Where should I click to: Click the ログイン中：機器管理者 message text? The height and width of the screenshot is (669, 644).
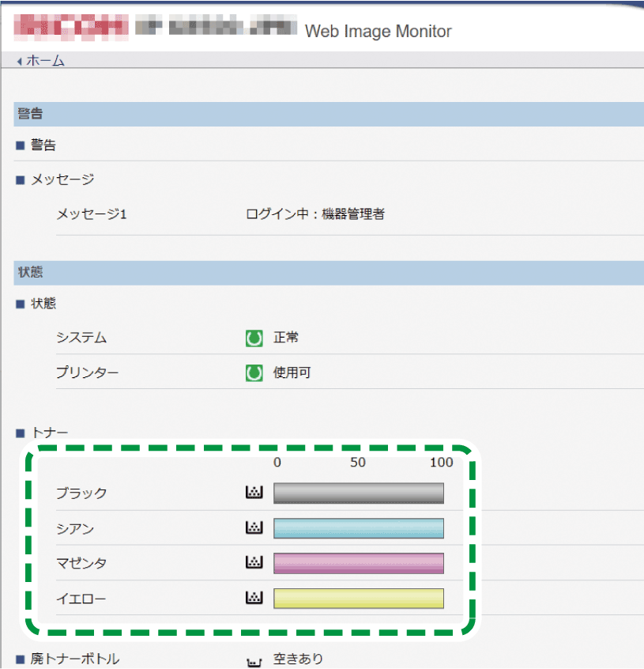[315, 214]
